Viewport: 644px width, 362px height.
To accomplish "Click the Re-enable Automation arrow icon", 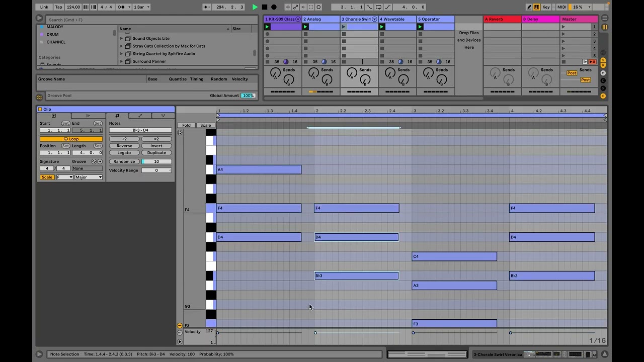I will (303, 7).
